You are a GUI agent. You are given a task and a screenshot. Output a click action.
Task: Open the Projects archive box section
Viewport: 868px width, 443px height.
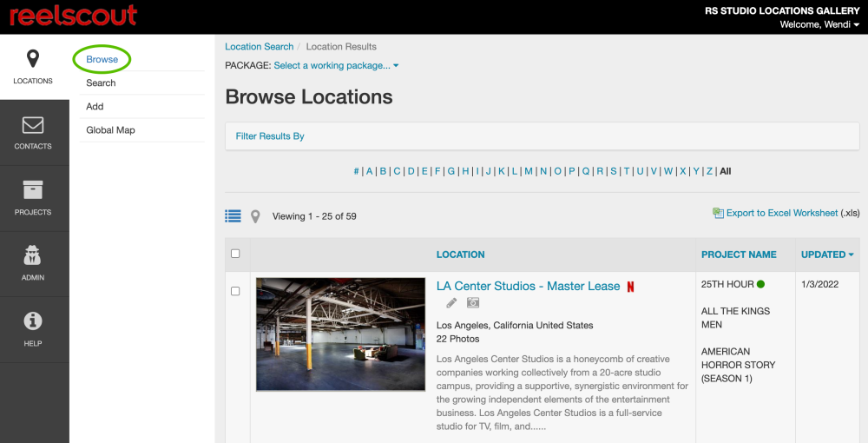pyautogui.click(x=33, y=198)
